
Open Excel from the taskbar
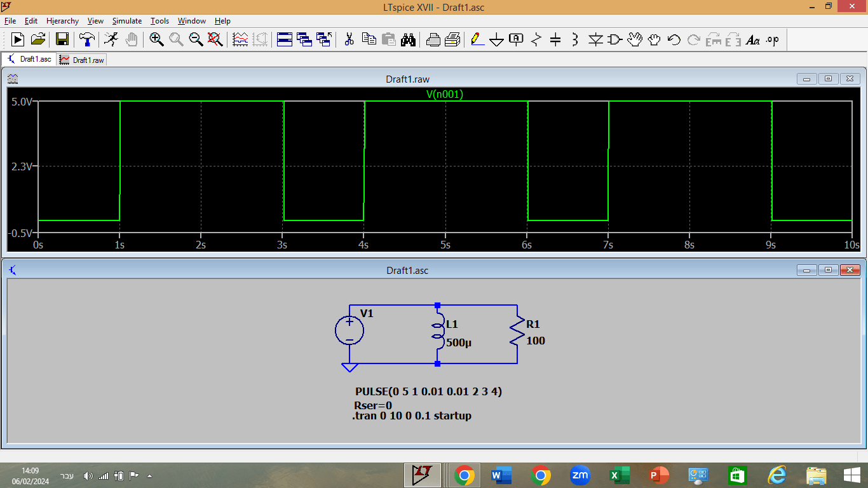point(620,475)
